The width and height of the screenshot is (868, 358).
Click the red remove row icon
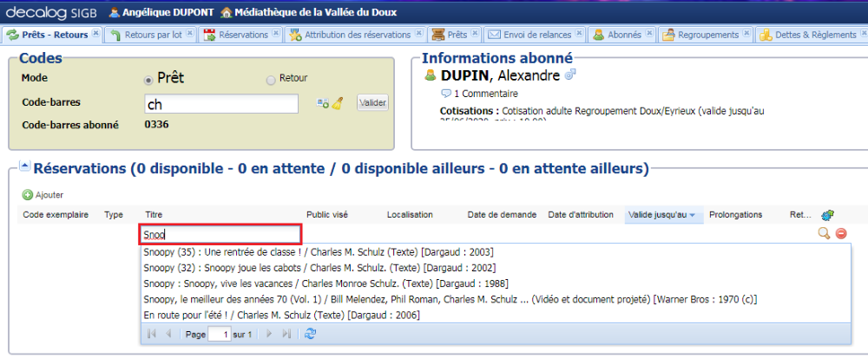(841, 234)
